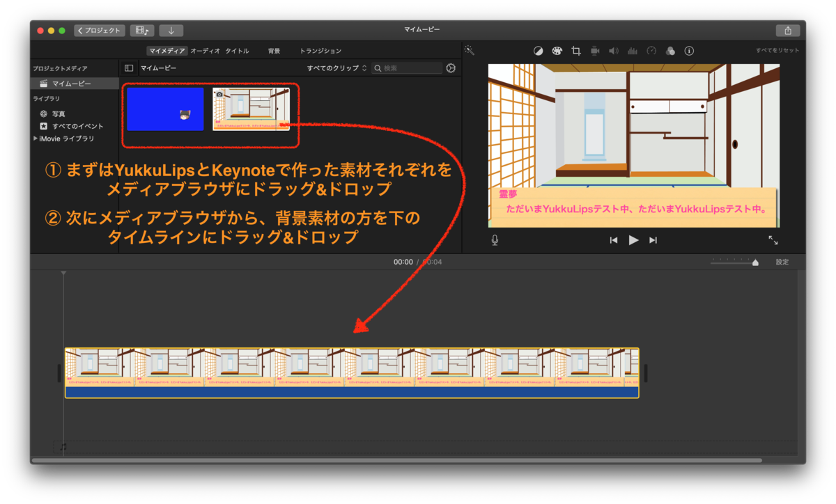Skip to next clip in viewer
The width and height of the screenshot is (836, 504).
(x=653, y=240)
